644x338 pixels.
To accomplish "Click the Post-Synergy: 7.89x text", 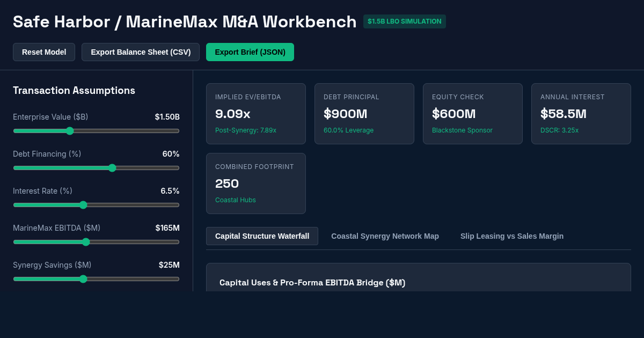I will 246,130.
